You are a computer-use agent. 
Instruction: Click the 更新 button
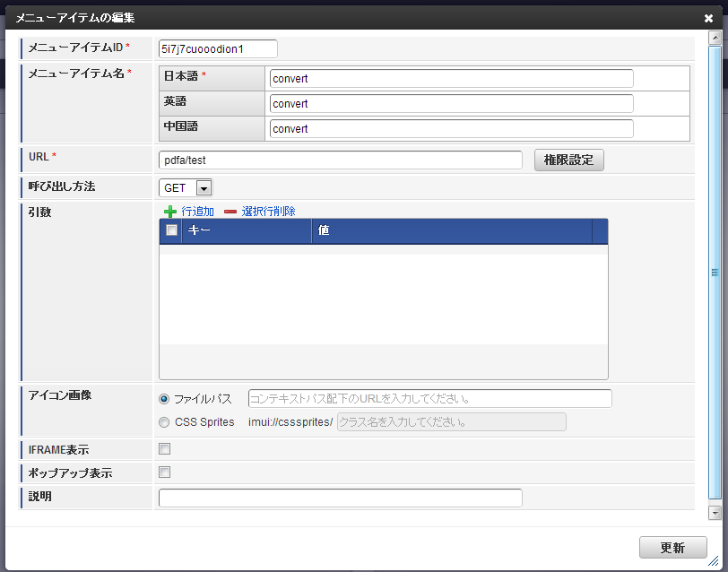click(x=672, y=548)
